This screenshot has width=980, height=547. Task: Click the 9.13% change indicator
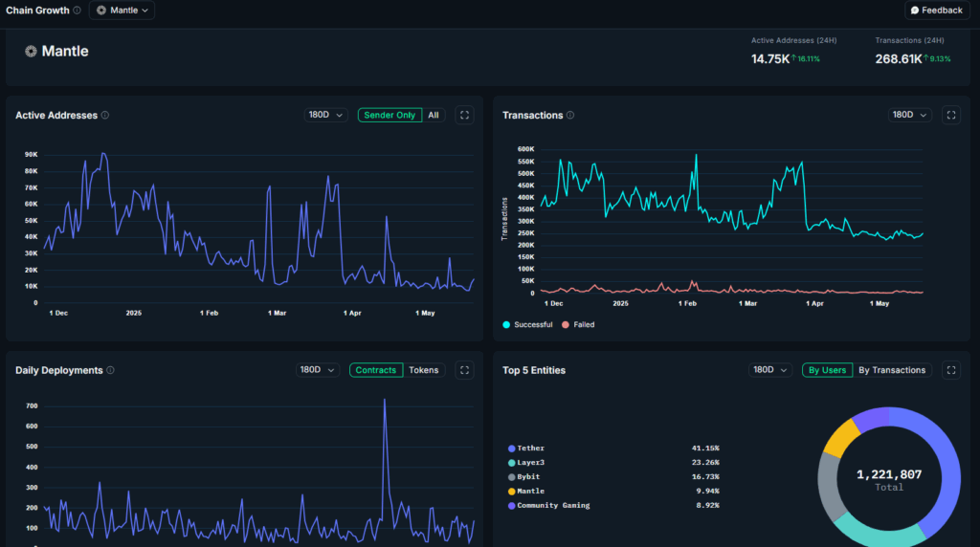tap(938, 58)
